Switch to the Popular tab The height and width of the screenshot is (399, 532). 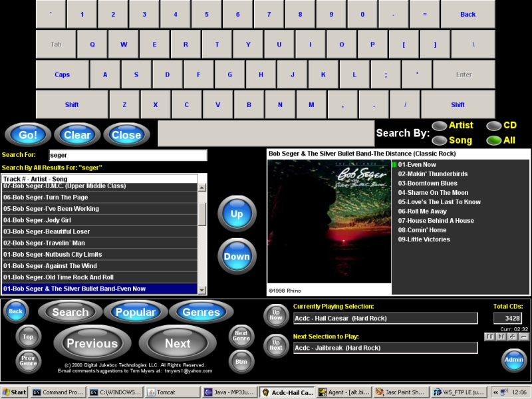[x=136, y=312]
